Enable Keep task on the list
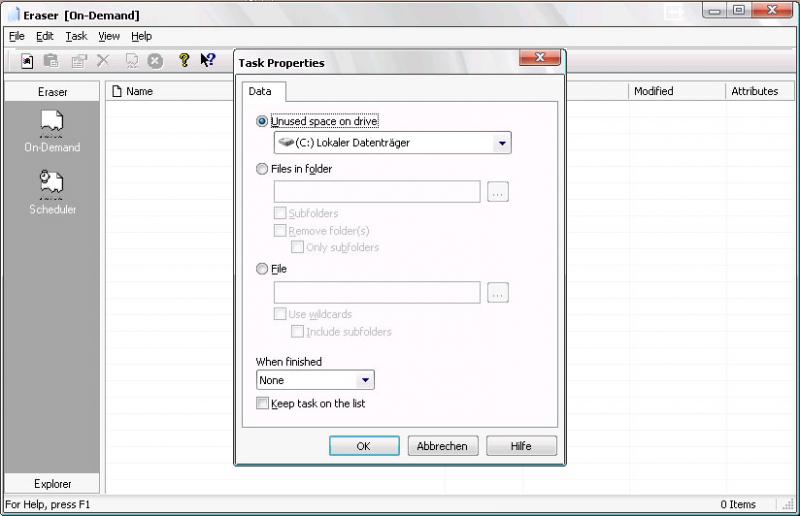Viewport: 800px width, 516px height. click(x=262, y=403)
